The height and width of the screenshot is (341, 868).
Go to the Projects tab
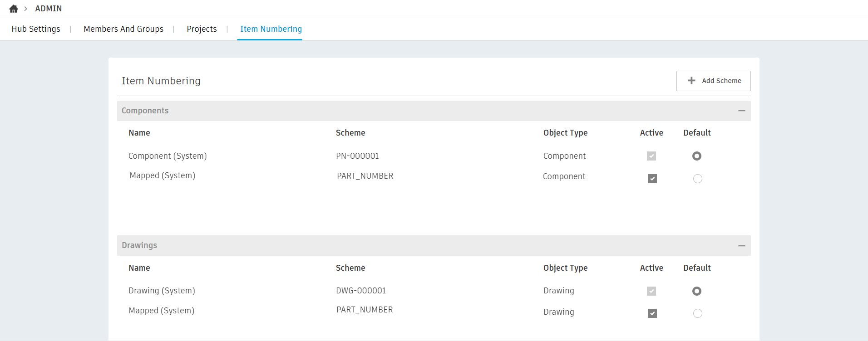202,29
